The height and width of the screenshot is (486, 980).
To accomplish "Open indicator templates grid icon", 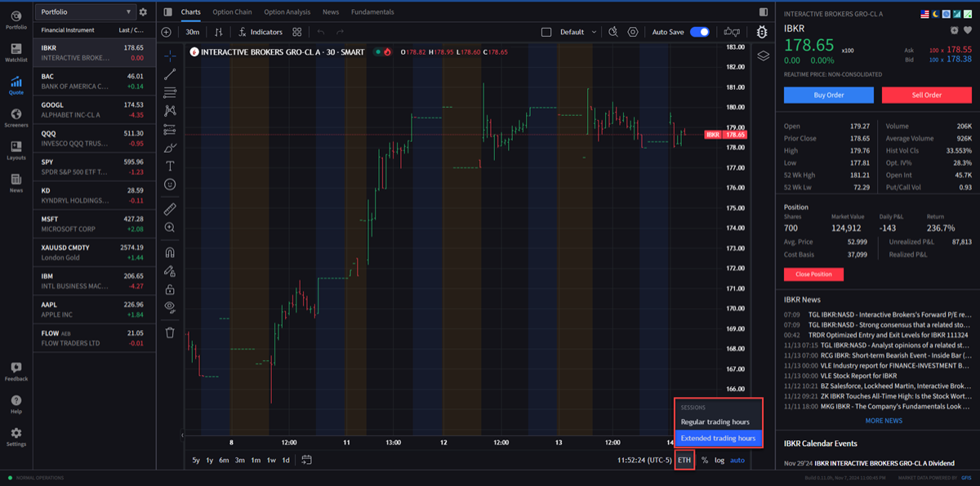I will tap(297, 32).
